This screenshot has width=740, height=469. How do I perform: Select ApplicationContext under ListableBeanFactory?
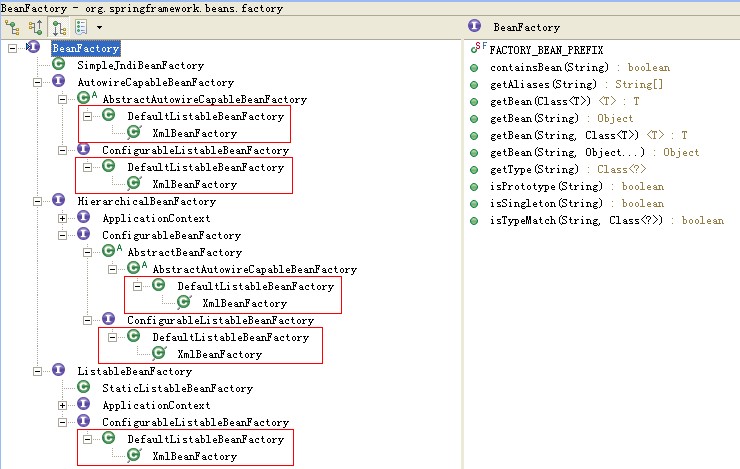pos(156,405)
